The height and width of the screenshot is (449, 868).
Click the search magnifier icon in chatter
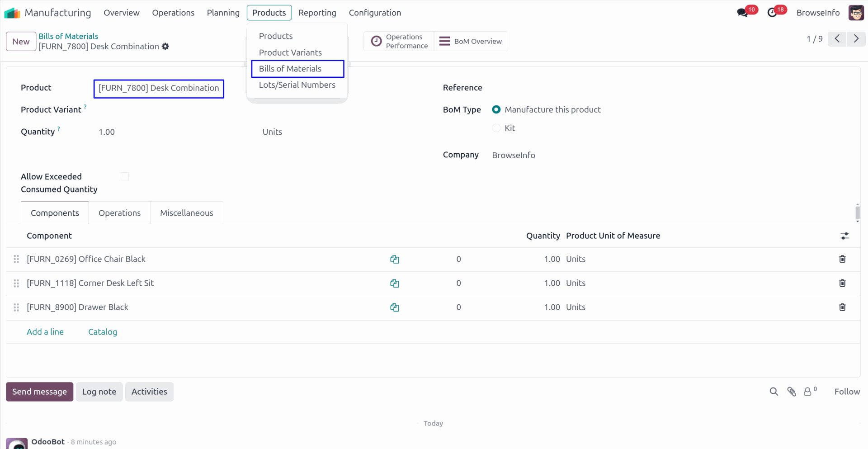coord(774,392)
